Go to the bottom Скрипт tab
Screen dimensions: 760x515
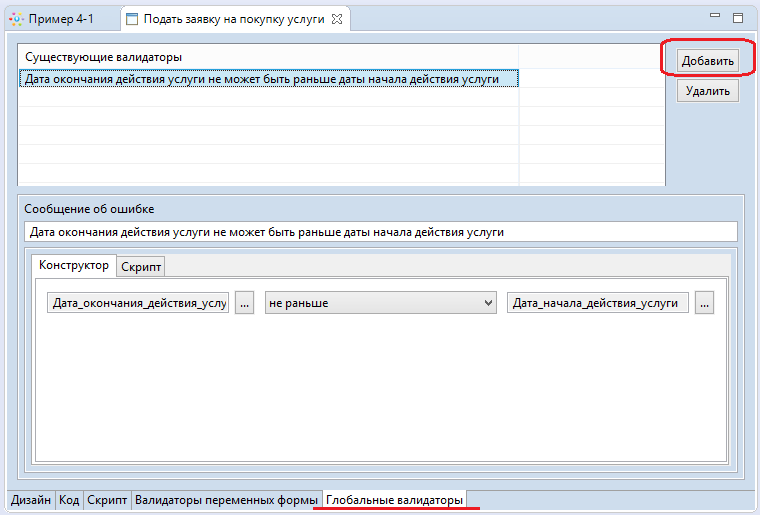coord(106,499)
